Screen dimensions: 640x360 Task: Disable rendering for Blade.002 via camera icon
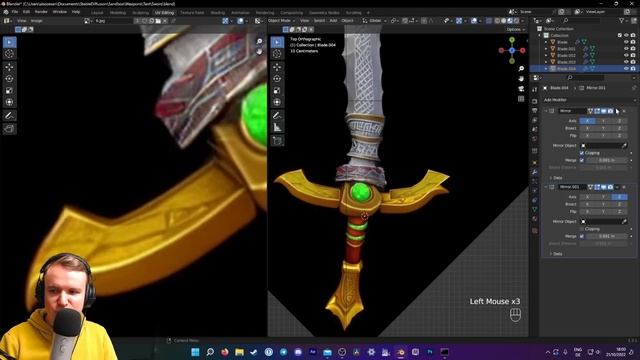tap(633, 55)
